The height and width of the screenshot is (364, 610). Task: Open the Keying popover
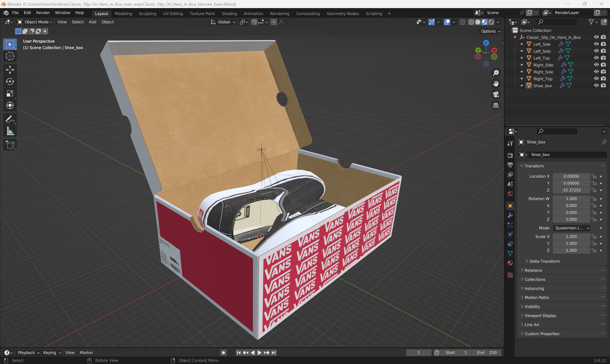[x=52, y=353]
